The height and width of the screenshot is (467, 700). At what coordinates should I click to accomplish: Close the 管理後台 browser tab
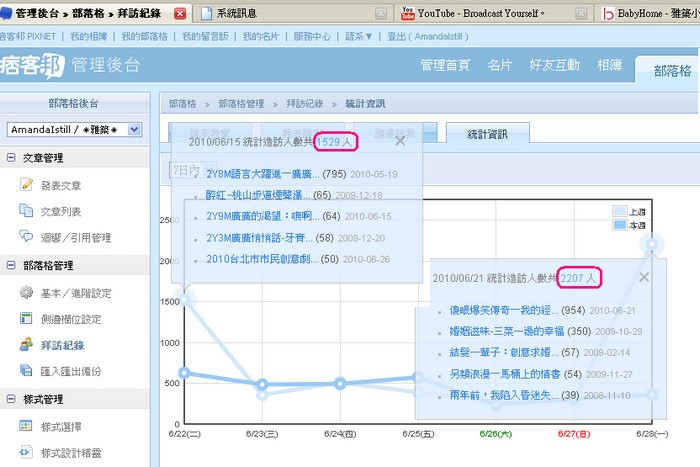point(180,14)
